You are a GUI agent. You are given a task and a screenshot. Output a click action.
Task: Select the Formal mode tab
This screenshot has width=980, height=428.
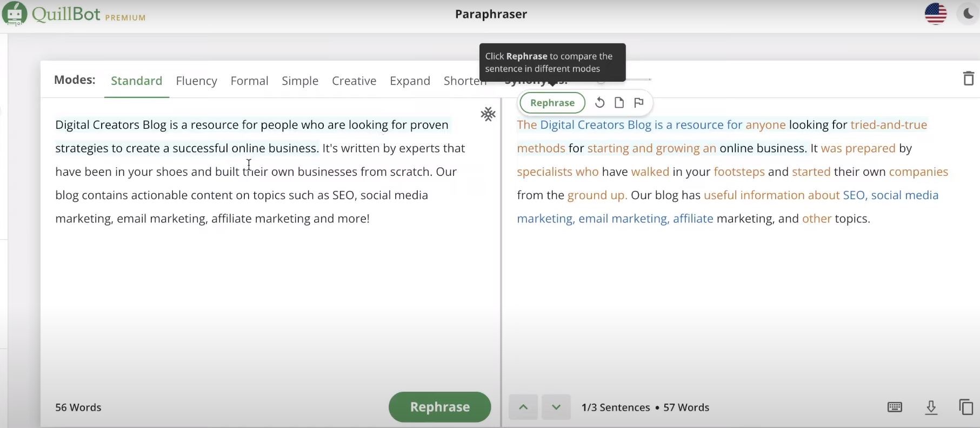[249, 81]
